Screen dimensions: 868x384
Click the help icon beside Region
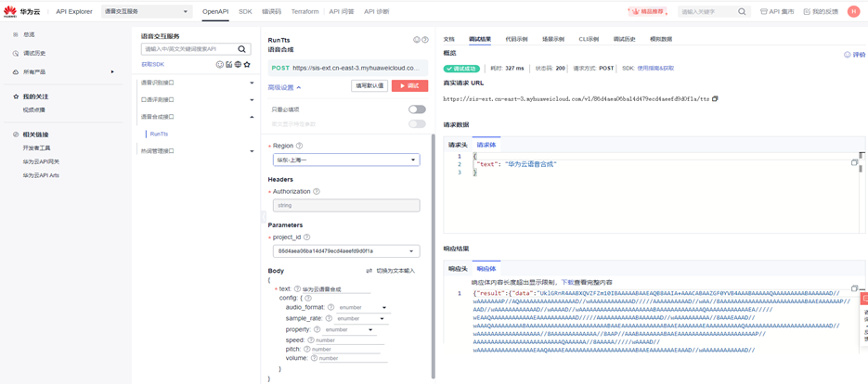click(300, 146)
